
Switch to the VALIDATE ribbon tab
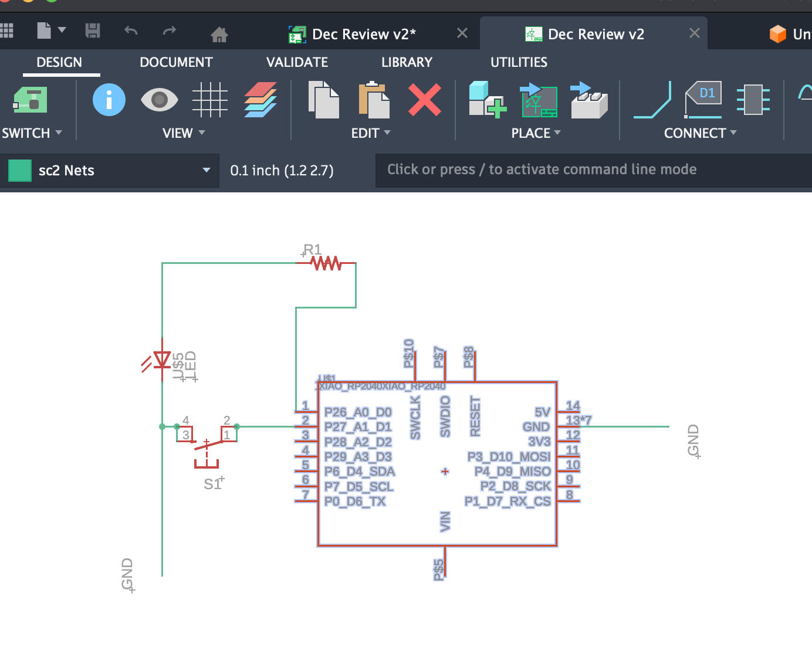(297, 62)
